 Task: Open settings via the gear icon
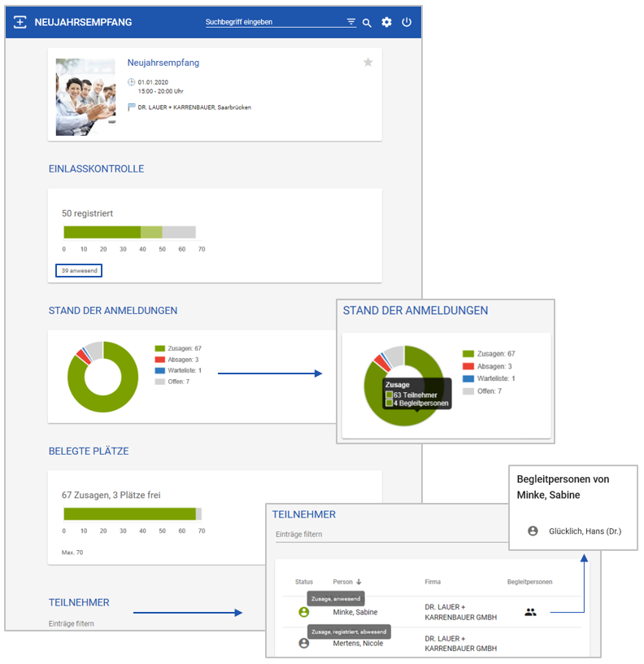386,22
